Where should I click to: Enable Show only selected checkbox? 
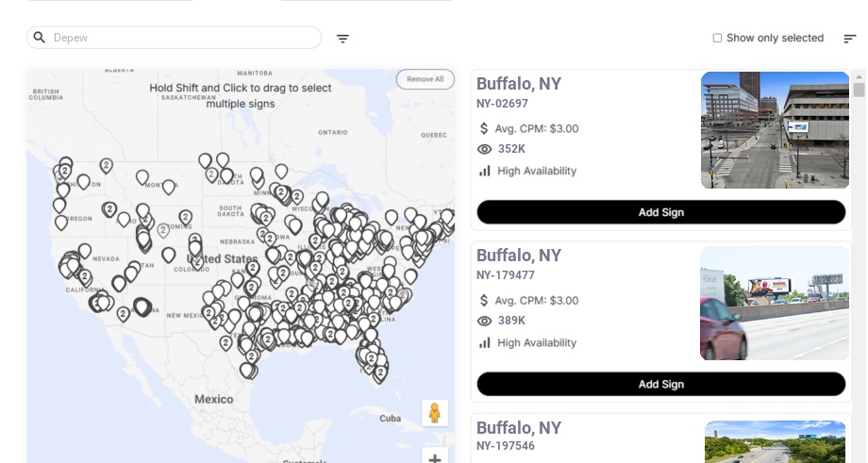click(717, 39)
